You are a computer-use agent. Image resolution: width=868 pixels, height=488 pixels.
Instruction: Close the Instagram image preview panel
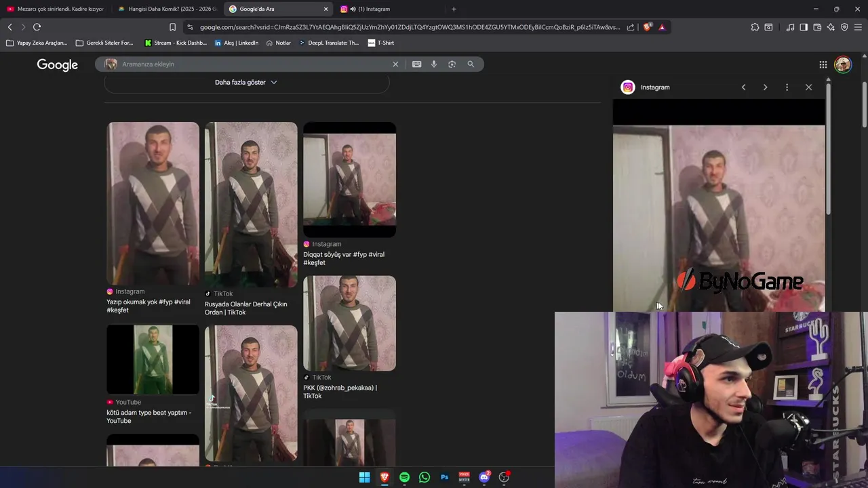point(808,87)
